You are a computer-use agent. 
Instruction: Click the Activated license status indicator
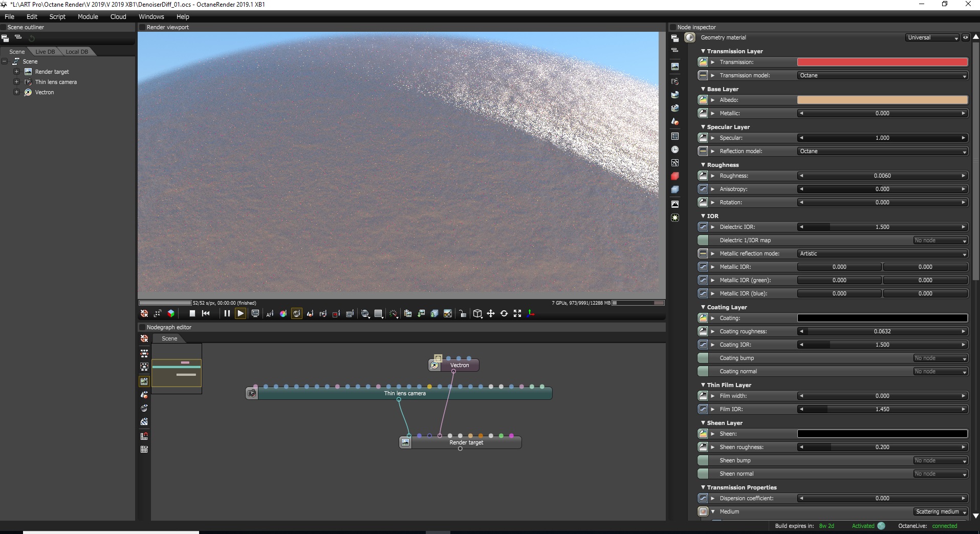point(868,526)
